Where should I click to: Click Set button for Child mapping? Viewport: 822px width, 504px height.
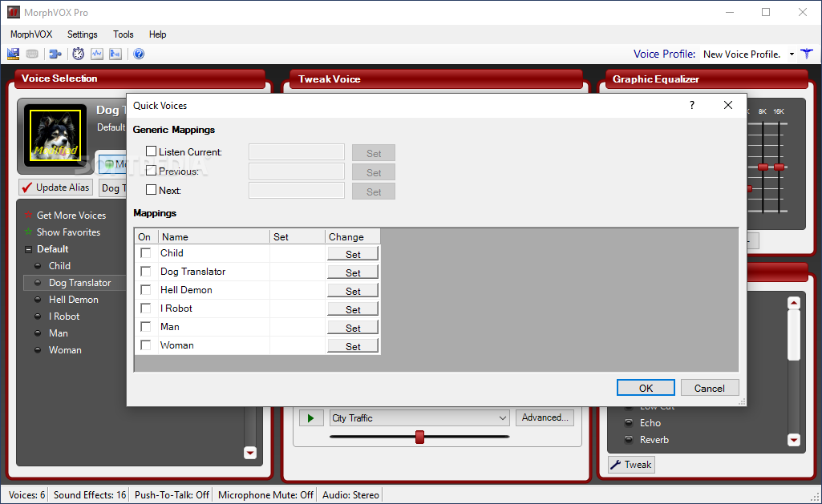coord(353,253)
